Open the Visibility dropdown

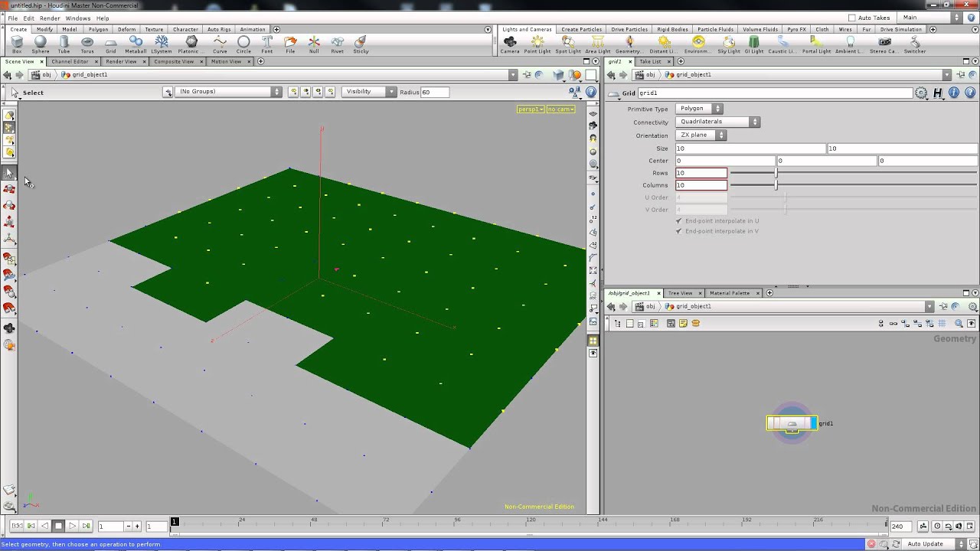[370, 92]
